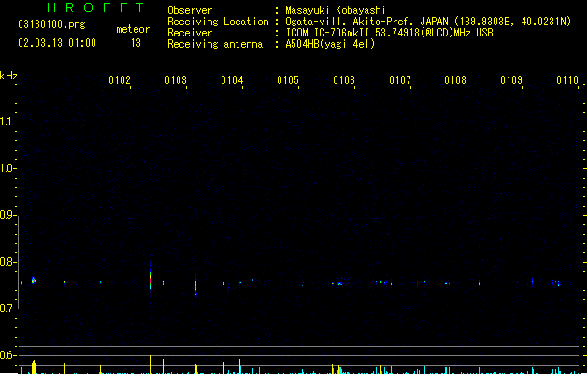This screenshot has height=374, width=588.
Task: Click time marker 0107
Action: coord(400,80)
